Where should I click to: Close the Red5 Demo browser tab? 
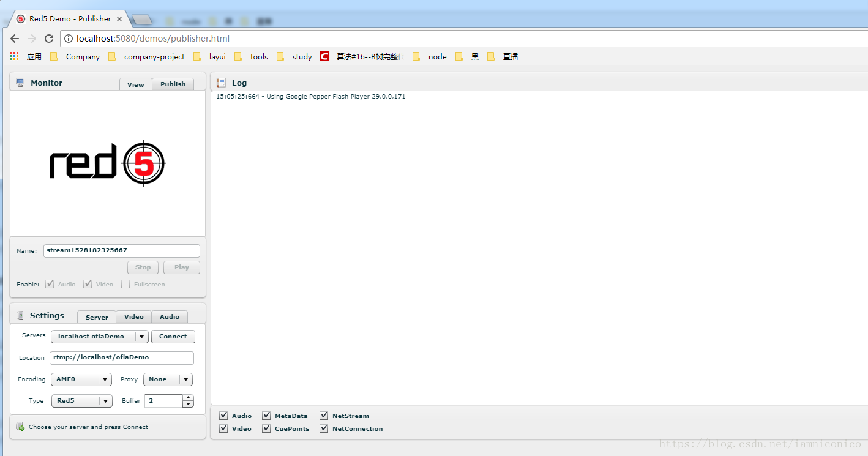[119, 19]
